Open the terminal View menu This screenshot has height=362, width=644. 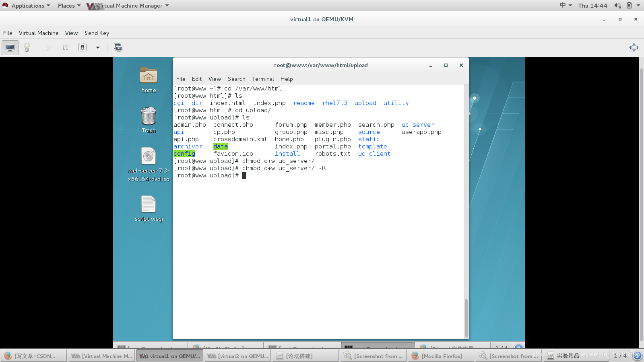coord(215,79)
